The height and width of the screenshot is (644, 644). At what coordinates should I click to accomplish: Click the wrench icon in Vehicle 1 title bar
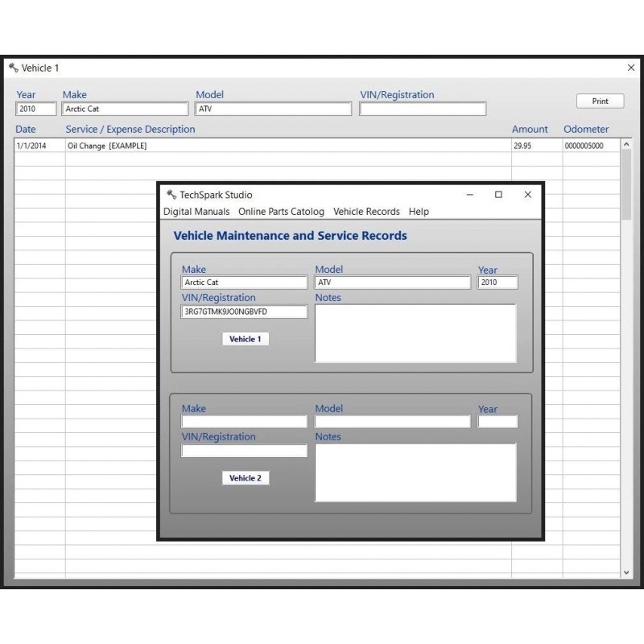13,68
